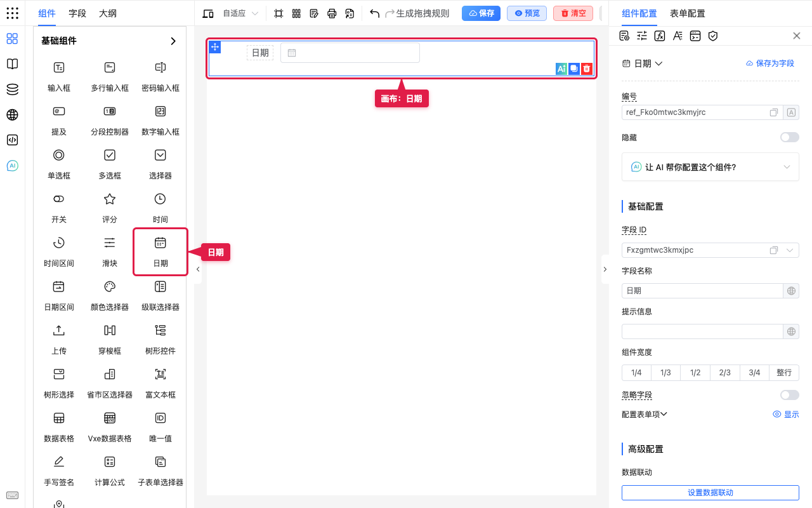Copy the 编号 reference value
This screenshot has height=508, width=812.
pos(774,112)
